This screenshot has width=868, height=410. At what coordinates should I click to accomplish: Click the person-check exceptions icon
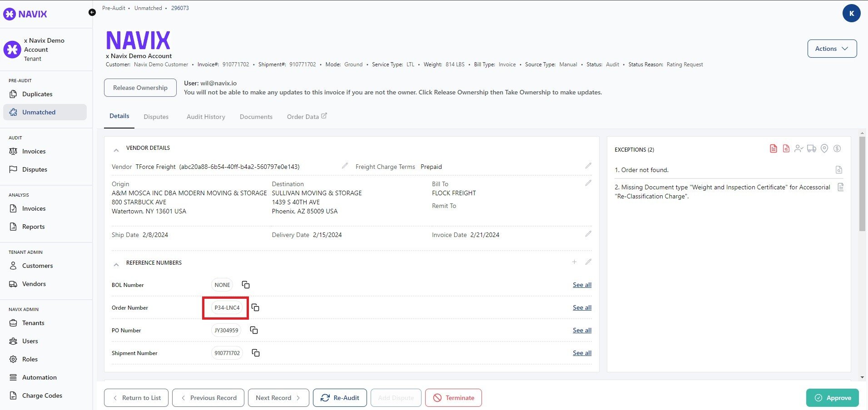[x=799, y=148]
